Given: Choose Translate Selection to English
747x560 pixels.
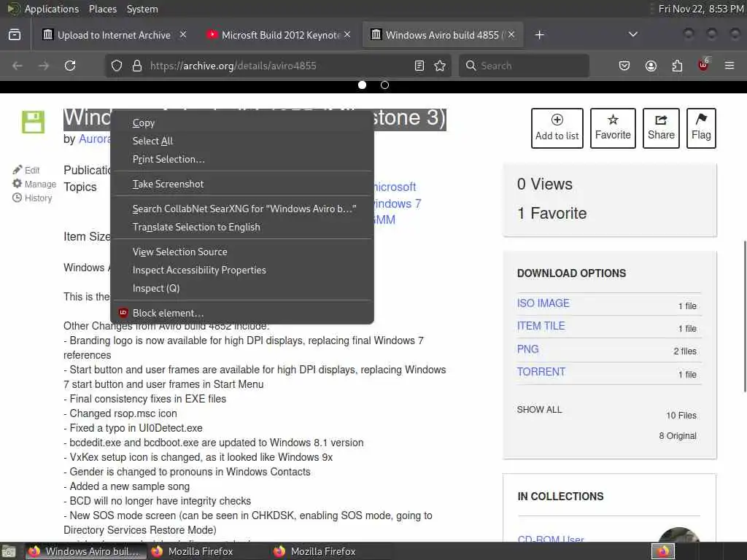Looking at the screenshot, I should tap(242, 227).
